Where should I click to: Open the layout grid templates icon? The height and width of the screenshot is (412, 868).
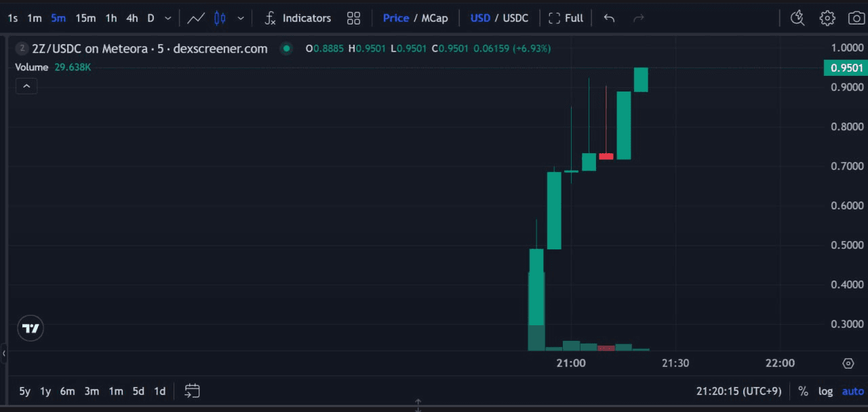[353, 18]
